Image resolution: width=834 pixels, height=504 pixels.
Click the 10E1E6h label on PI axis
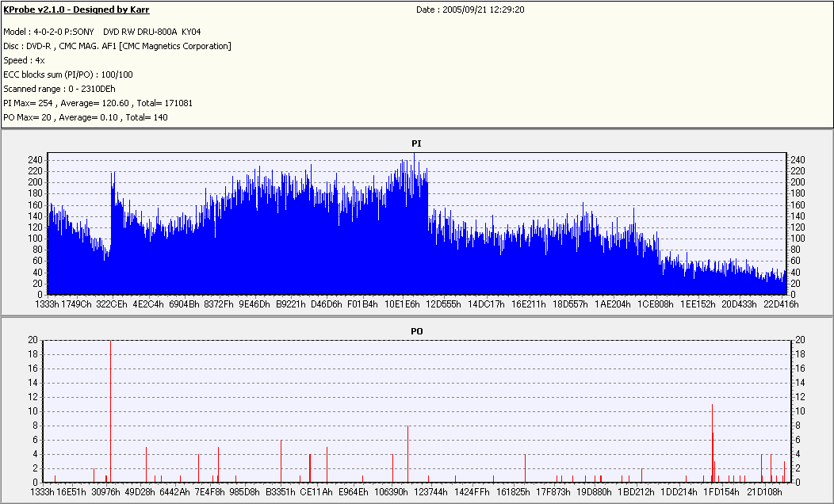[x=402, y=304]
